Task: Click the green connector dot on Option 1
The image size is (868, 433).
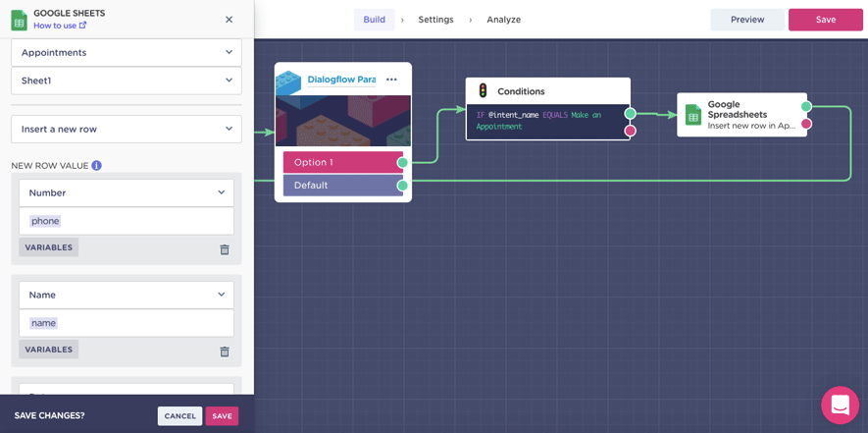Action: (402, 162)
